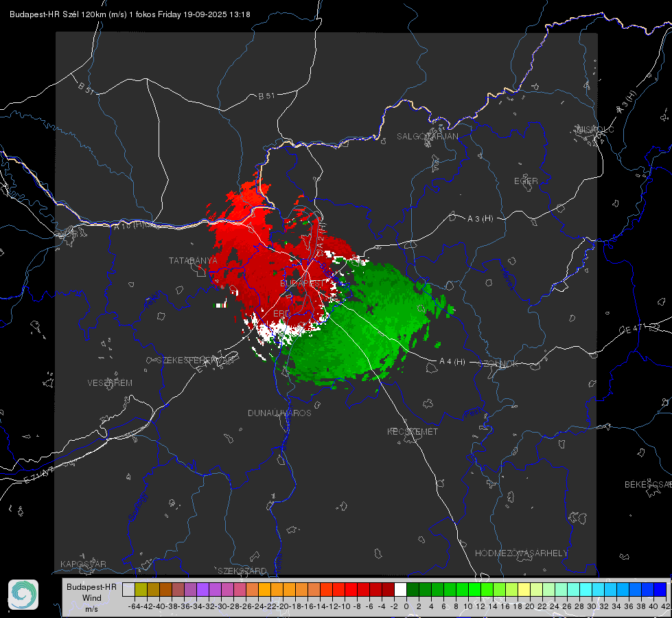Click the SALGÓTARJÁN city label
Screen dimensions: 672x618
pyautogui.click(x=427, y=137)
